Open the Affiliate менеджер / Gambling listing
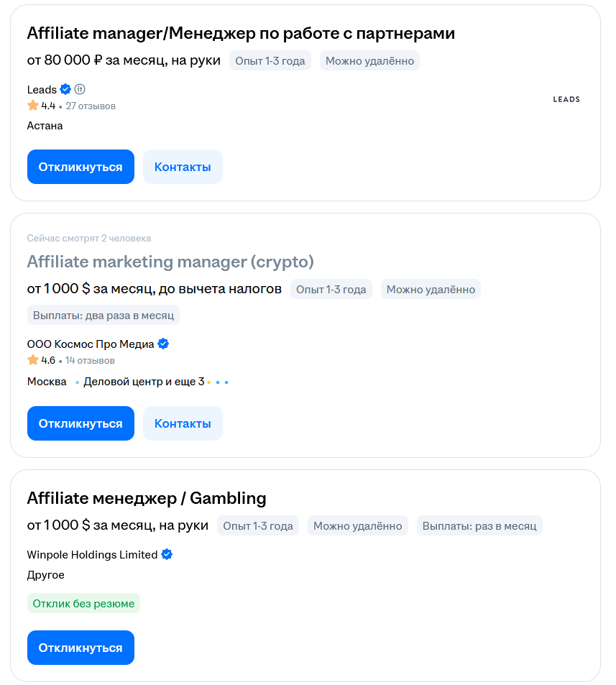 pos(147,498)
